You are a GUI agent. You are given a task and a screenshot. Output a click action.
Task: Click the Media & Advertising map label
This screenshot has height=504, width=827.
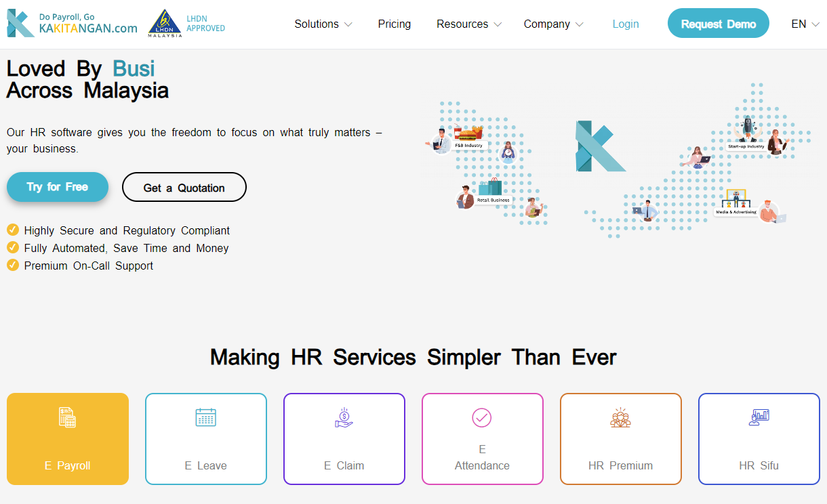(735, 212)
